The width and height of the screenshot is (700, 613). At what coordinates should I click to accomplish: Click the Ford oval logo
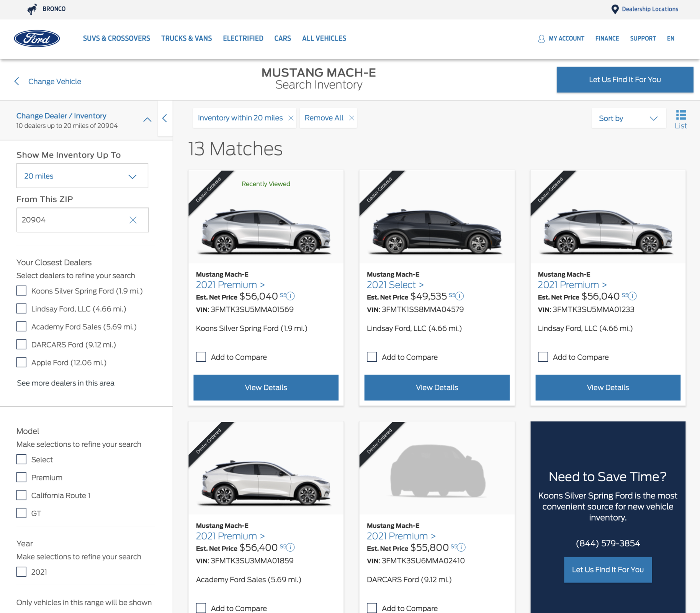[x=37, y=38]
